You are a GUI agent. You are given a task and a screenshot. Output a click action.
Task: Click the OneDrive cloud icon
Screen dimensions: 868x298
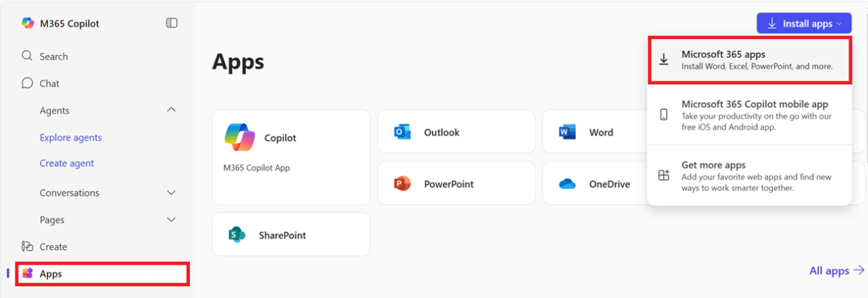coord(568,184)
